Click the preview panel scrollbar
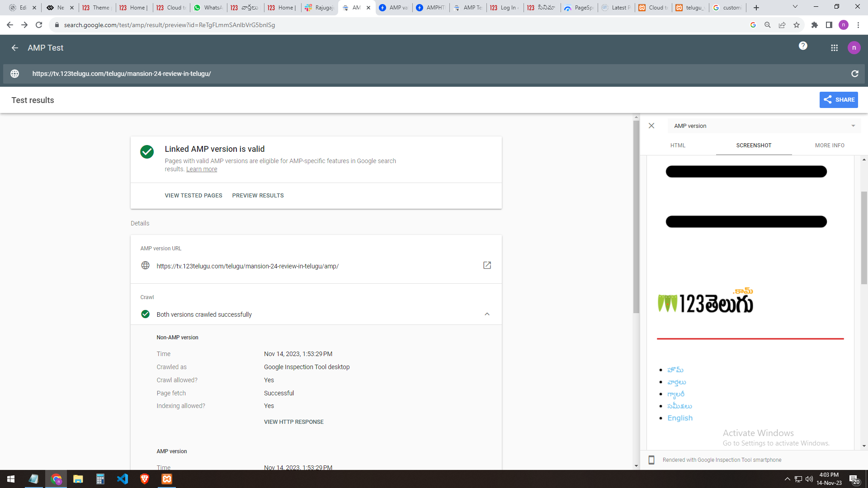 [x=864, y=238]
